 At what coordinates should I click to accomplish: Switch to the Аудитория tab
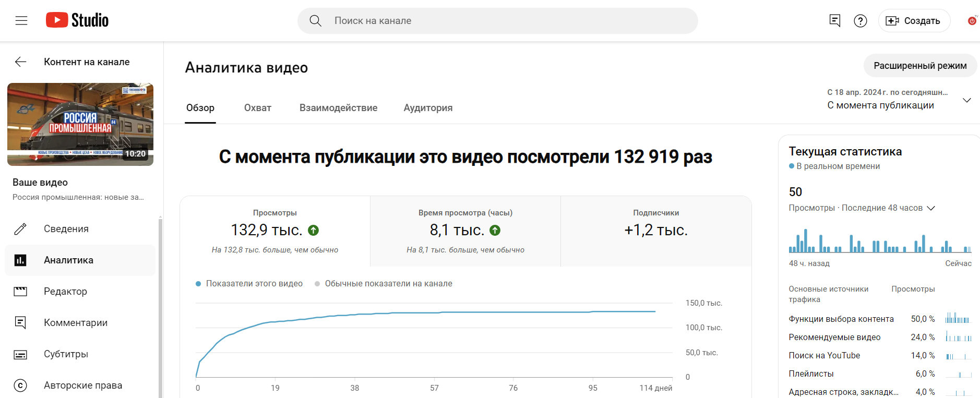428,108
